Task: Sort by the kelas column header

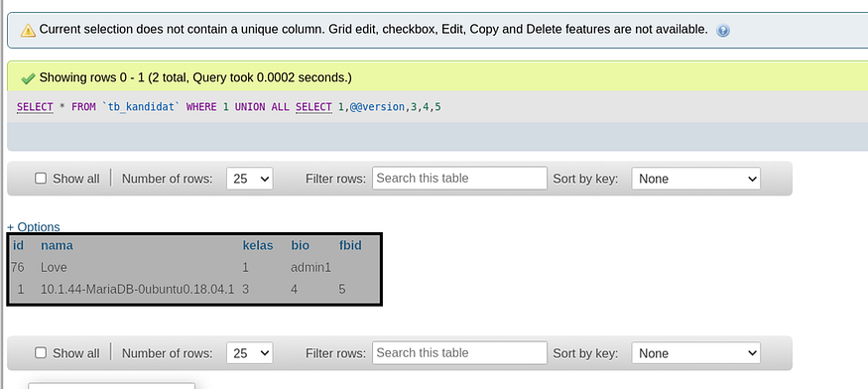Action: pyautogui.click(x=258, y=245)
